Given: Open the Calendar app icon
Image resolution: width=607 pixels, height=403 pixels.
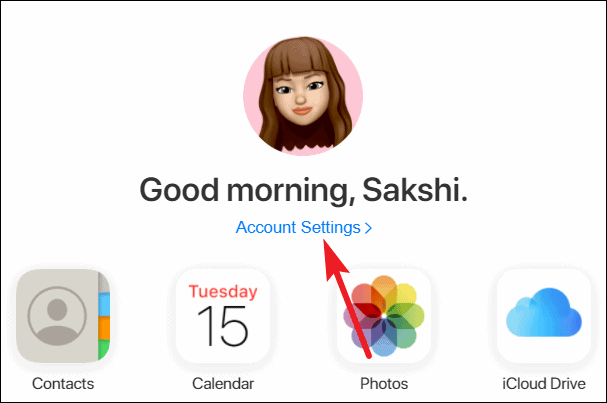Looking at the screenshot, I should [223, 316].
